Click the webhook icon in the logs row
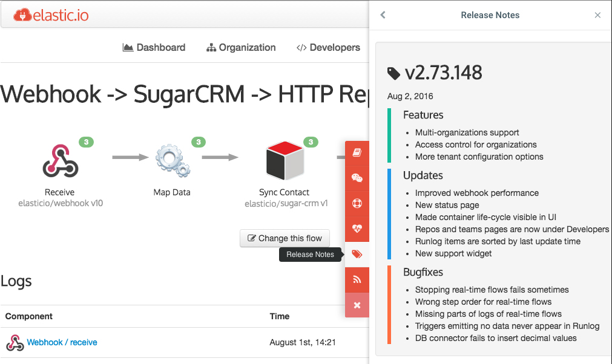 [x=15, y=343]
